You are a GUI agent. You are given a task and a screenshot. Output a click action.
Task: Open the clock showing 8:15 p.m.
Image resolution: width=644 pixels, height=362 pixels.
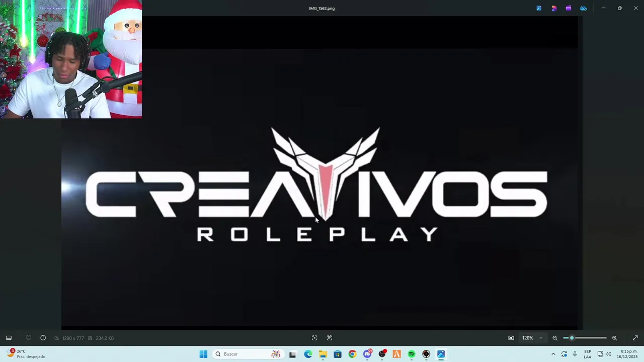(628, 354)
